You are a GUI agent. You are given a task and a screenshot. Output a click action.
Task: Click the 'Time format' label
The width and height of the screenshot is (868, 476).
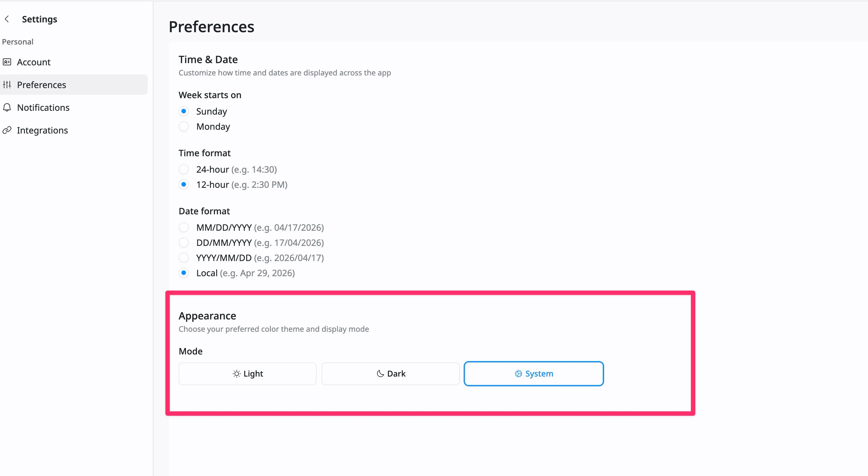(205, 153)
